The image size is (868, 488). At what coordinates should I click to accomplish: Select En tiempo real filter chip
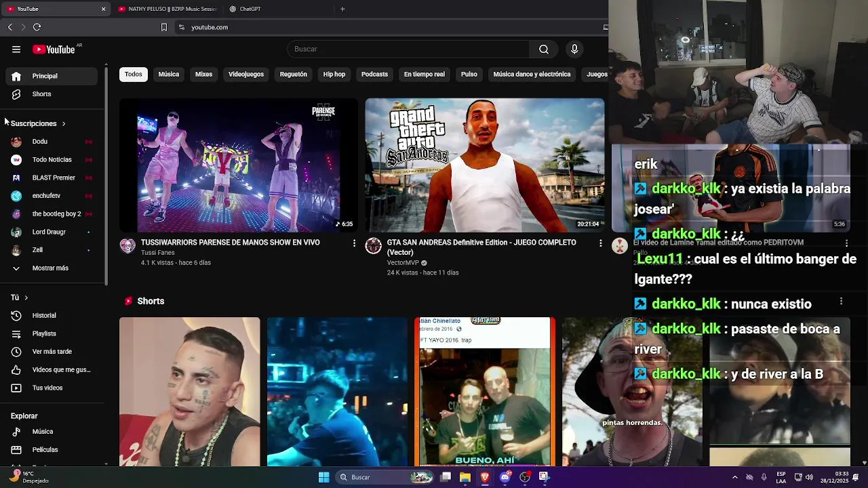click(425, 74)
